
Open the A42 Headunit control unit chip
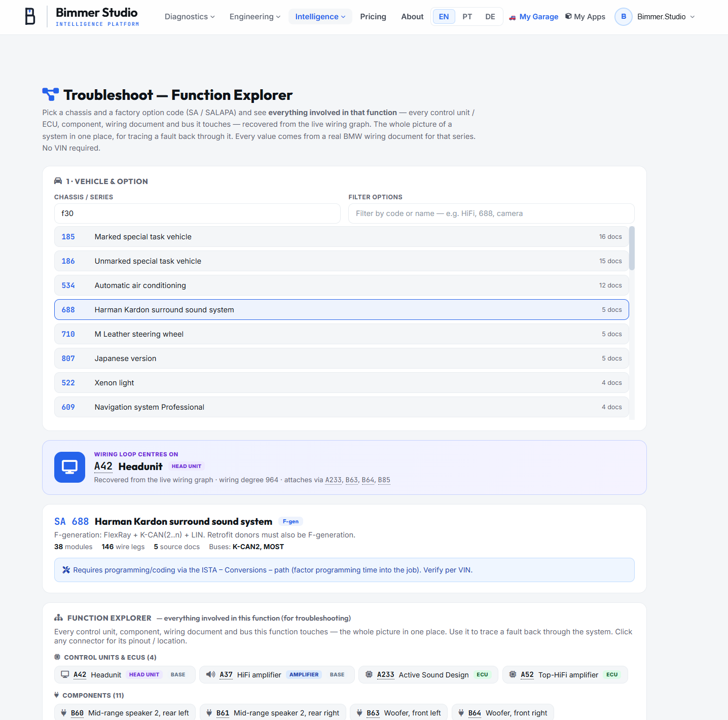point(125,674)
